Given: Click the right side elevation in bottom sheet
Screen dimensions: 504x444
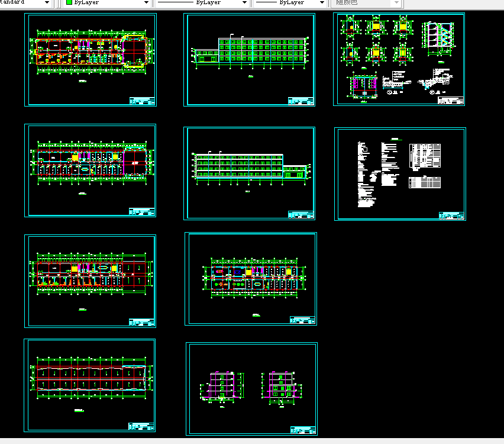Looking at the screenshot, I should click(x=282, y=388).
